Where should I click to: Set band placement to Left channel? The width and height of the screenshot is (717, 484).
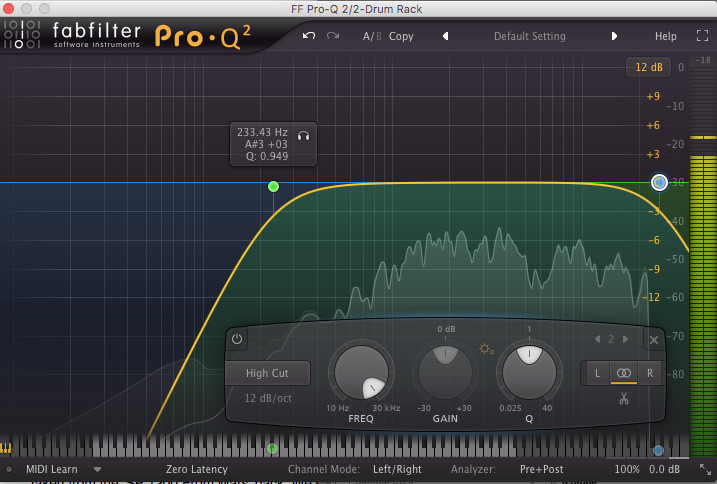pos(597,373)
